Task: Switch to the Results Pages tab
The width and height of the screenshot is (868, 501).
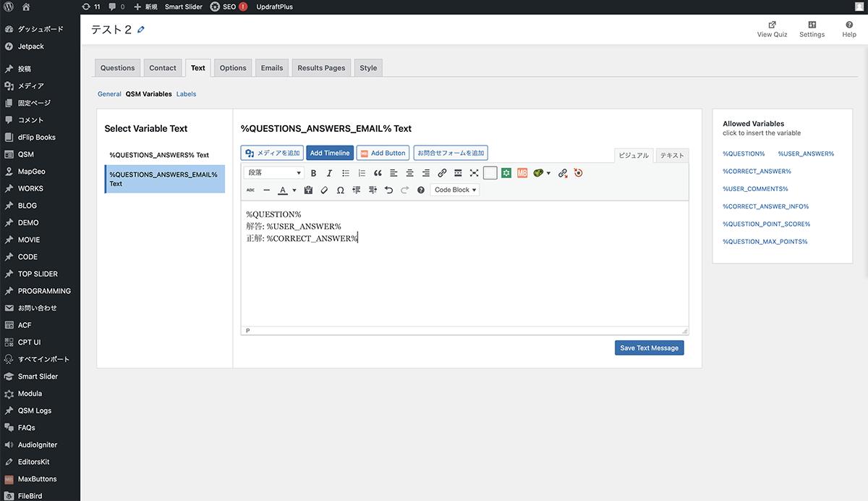Action: pos(321,68)
